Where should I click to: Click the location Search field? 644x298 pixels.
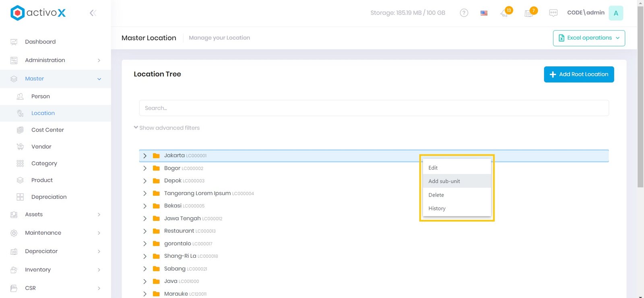tap(374, 108)
